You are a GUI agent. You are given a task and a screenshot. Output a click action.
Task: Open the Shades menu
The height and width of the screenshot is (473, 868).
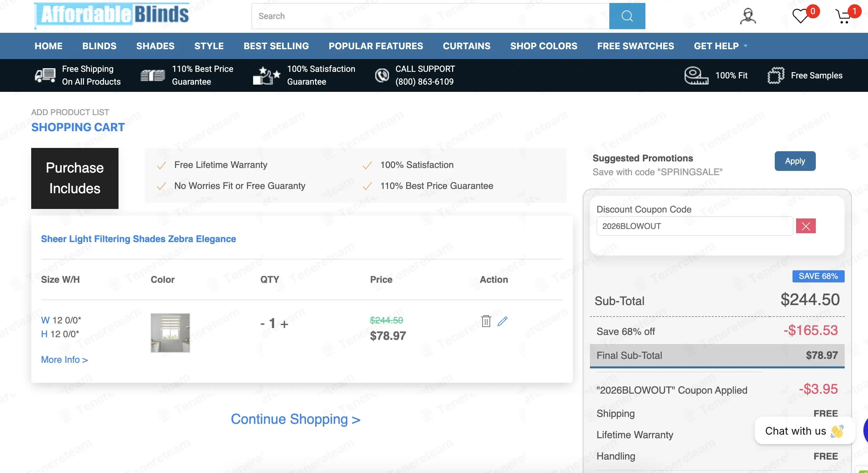pos(155,46)
